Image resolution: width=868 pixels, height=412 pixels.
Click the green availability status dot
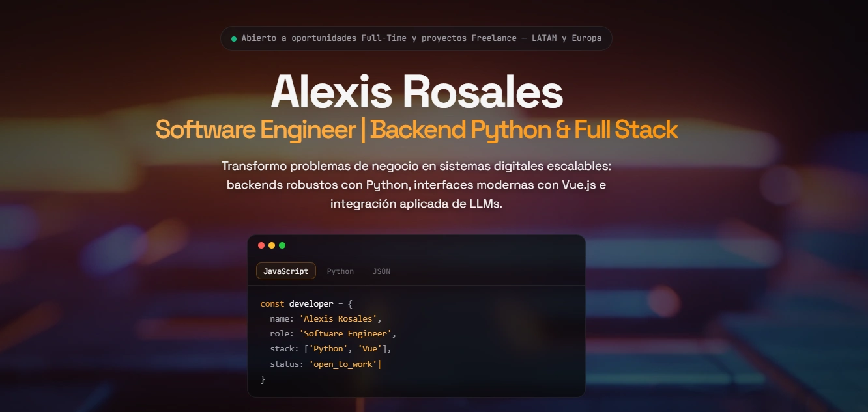pyautogui.click(x=234, y=38)
